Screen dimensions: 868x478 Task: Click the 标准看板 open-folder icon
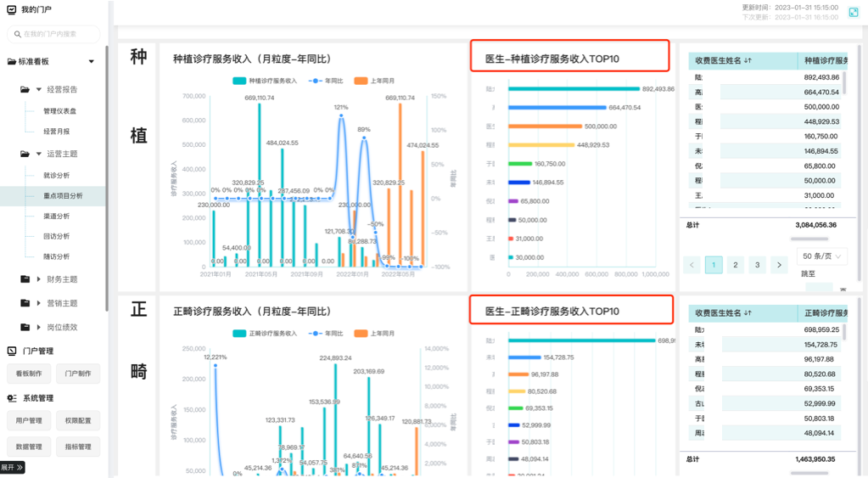[x=12, y=61]
